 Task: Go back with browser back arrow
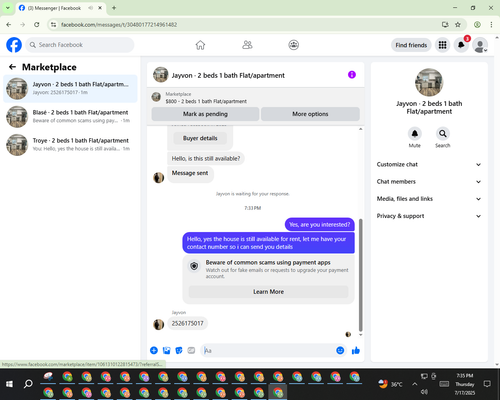click(9, 24)
